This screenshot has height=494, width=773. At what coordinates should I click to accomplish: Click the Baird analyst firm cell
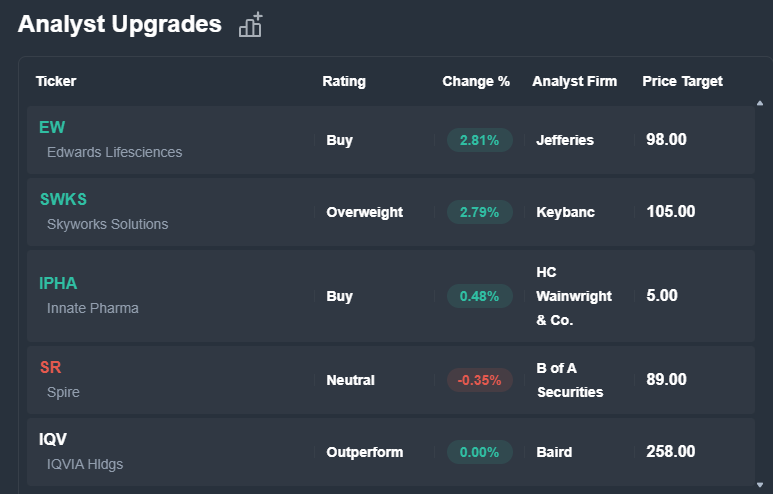pyautogui.click(x=554, y=452)
